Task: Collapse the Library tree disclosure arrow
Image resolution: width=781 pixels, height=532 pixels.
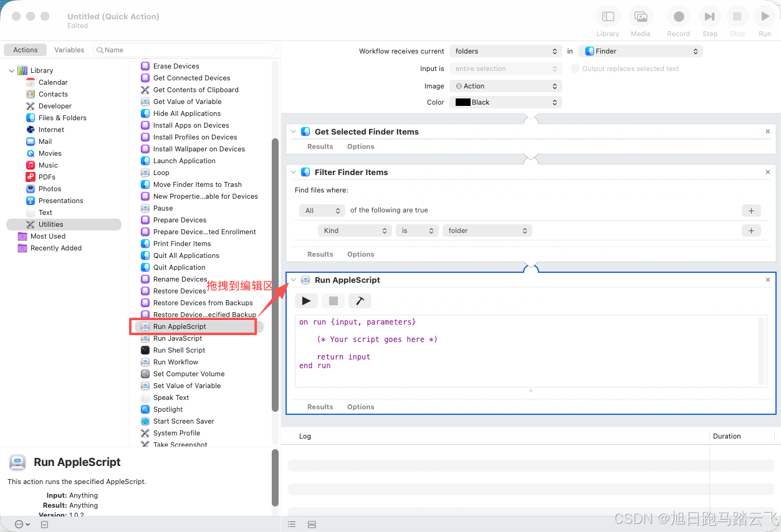Action: [x=11, y=71]
